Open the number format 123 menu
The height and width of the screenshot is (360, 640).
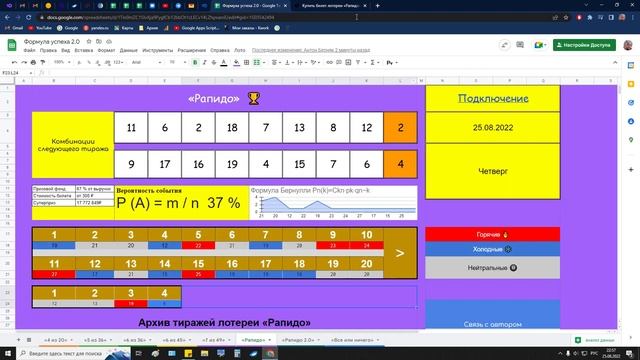pyautogui.click(x=119, y=62)
